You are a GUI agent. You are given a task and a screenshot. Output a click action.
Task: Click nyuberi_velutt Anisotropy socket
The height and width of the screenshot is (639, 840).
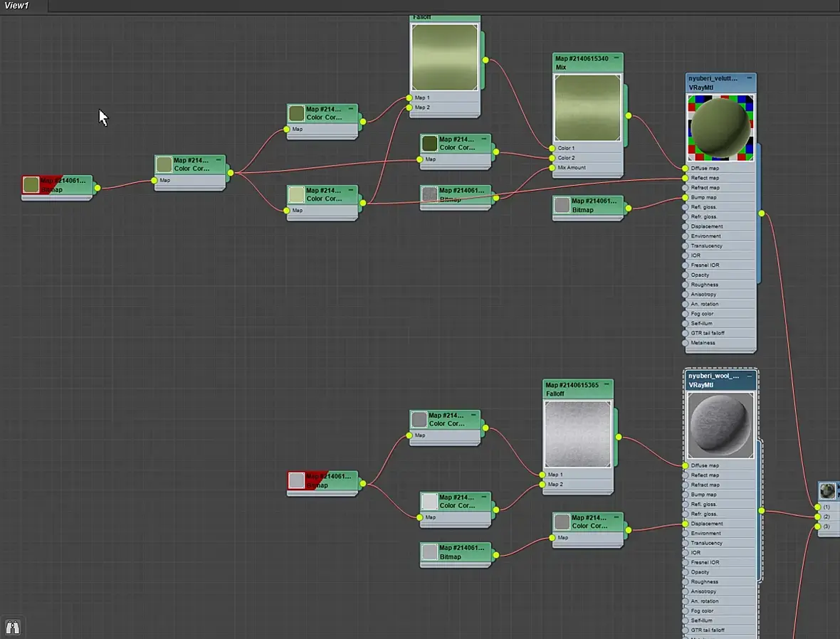[x=686, y=294]
